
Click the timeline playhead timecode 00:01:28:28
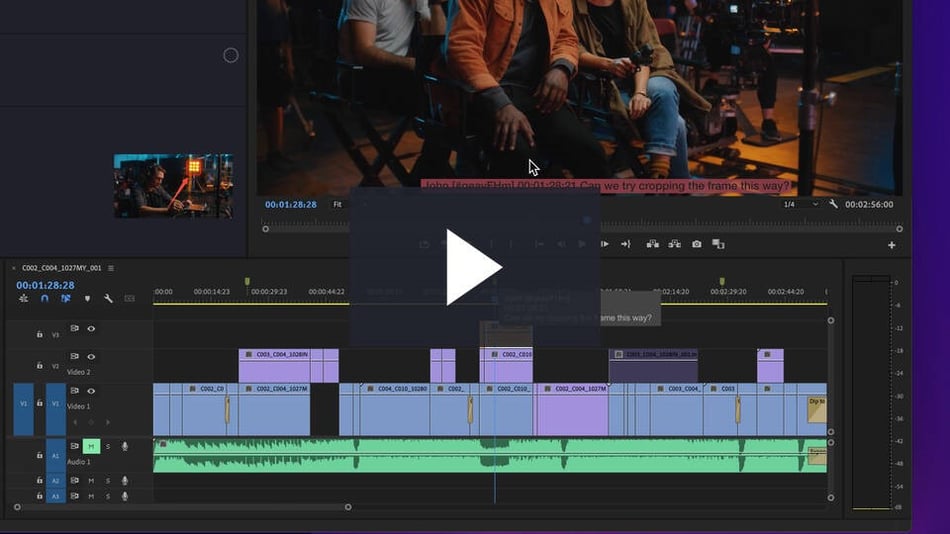[45, 285]
